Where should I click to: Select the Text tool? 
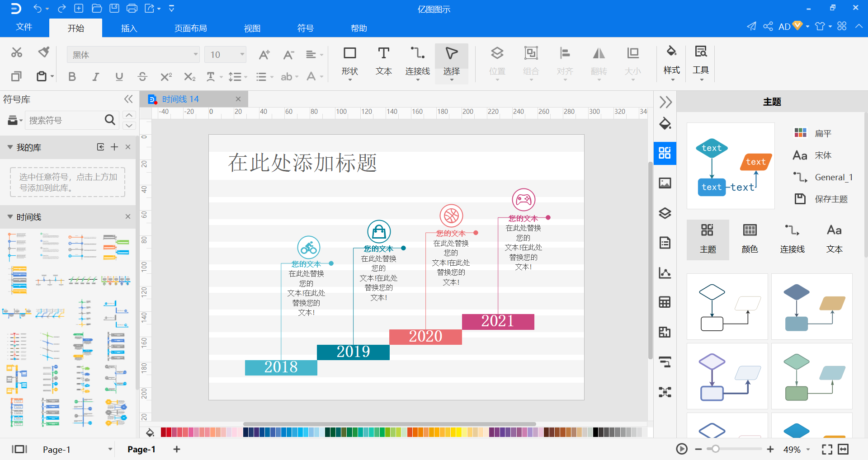click(x=383, y=62)
